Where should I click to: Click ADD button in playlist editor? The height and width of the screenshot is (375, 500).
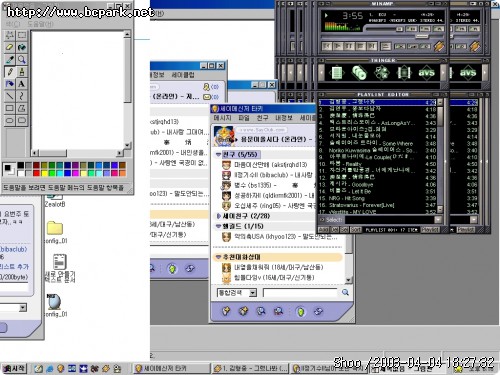(323, 230)
